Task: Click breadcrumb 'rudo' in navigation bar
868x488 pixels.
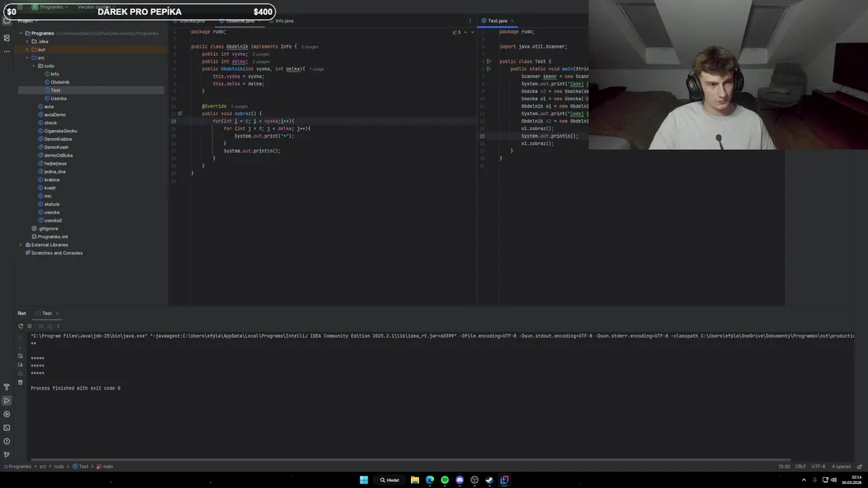Action: 59,466
